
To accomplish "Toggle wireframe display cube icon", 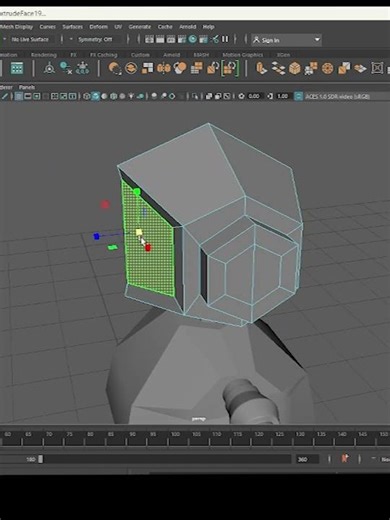I will tap(87, 96).
